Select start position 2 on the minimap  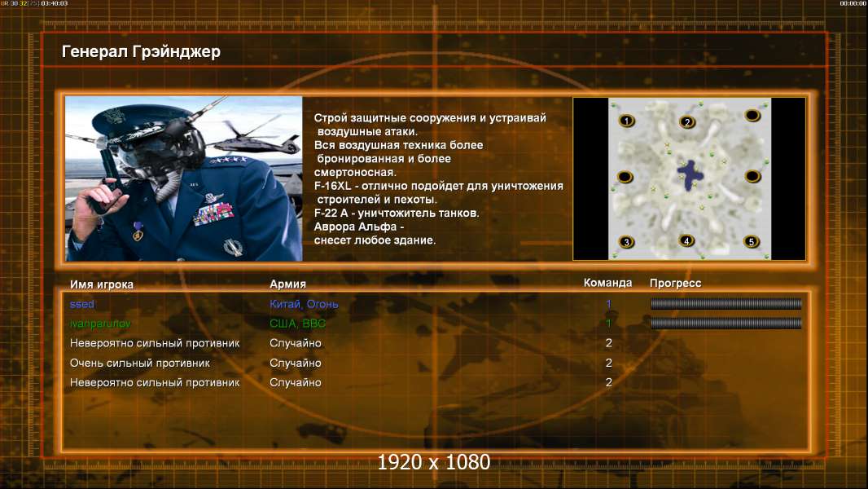(x=687, y=121)
